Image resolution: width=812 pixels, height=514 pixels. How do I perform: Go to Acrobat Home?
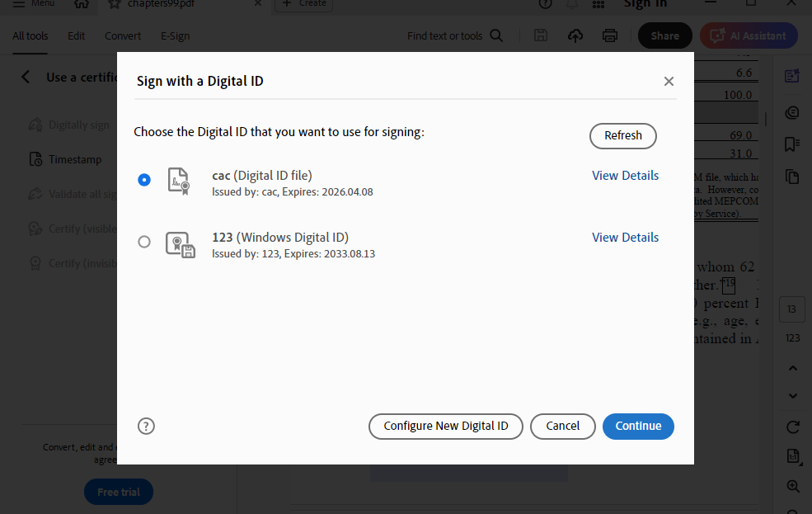82,4
